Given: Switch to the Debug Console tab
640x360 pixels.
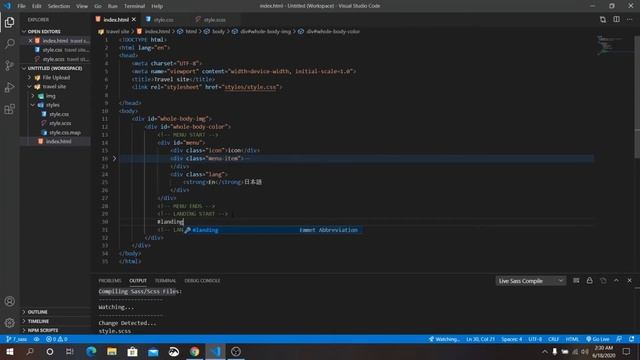Looking at the screenshot, I should point(202,281).
